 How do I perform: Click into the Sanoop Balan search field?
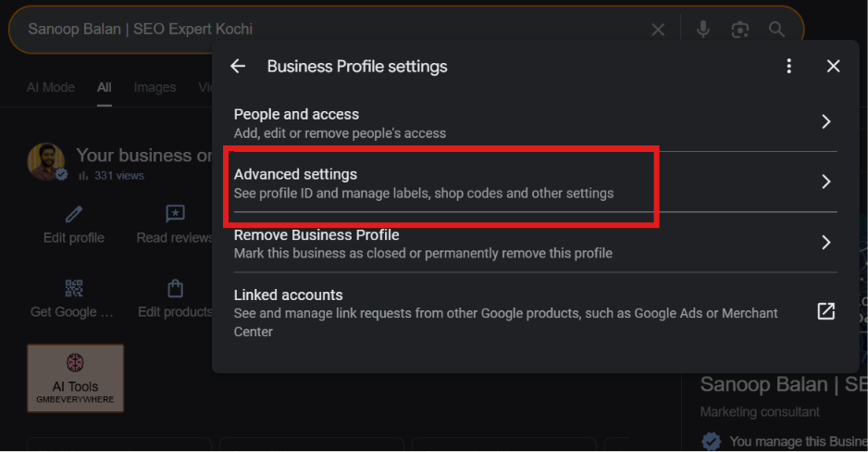[x=332, y=30]
